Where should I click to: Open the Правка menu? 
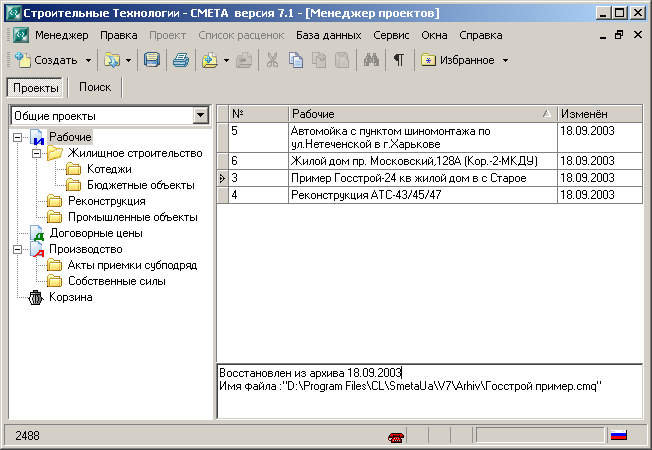pos(119,35)
